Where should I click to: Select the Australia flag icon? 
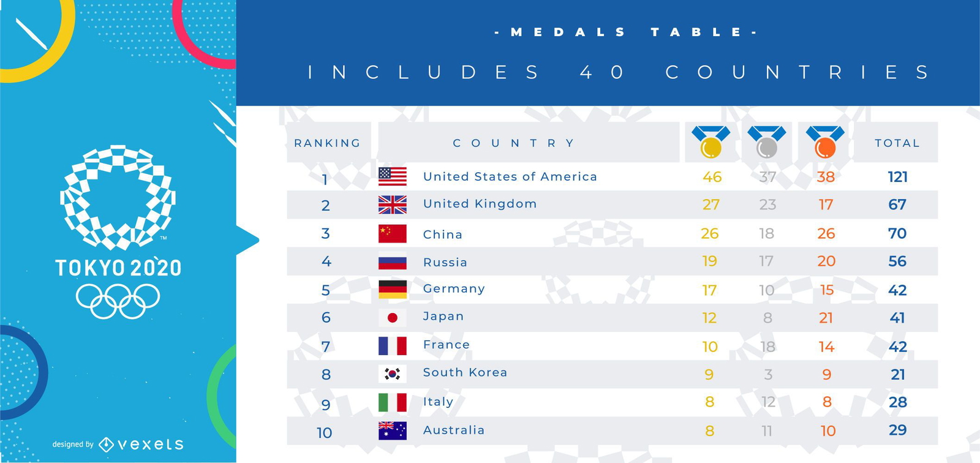(x=392, y=431)
